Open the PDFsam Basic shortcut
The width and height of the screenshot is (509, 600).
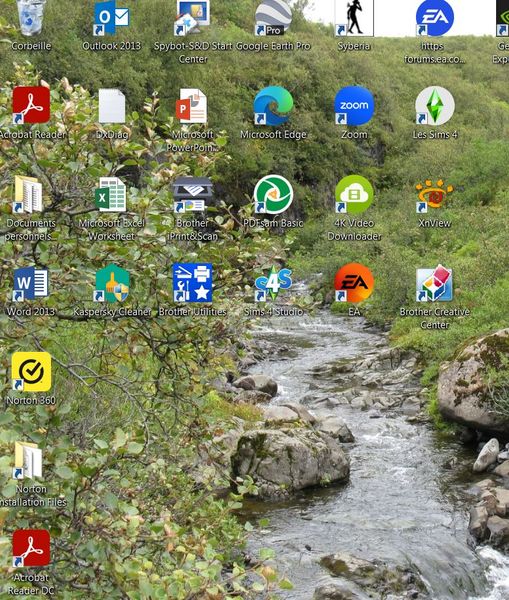tap(273, 194)
